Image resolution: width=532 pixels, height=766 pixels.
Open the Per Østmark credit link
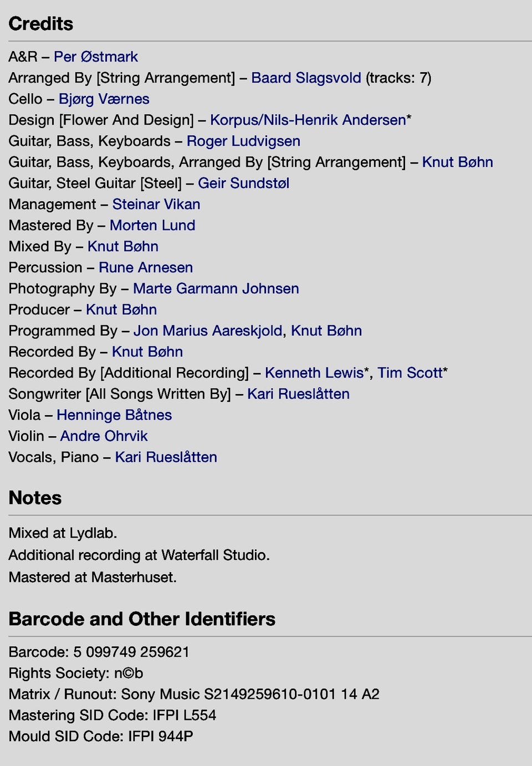tap(96, 57)
